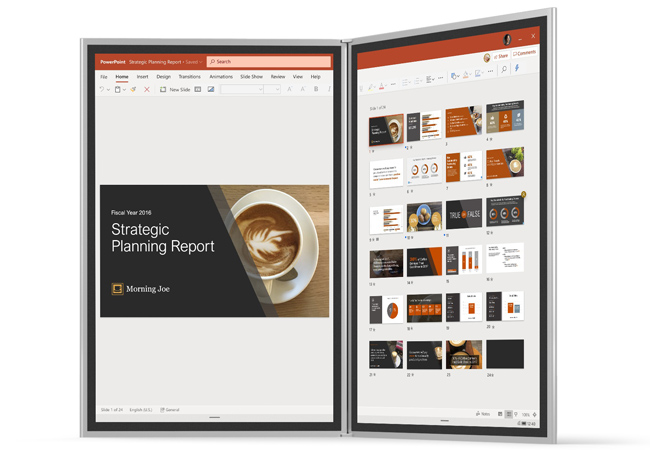The height and width of the screenshot is (450, 650).
Task: Switch to the Insert tab
Action: [x=143, y=77]
